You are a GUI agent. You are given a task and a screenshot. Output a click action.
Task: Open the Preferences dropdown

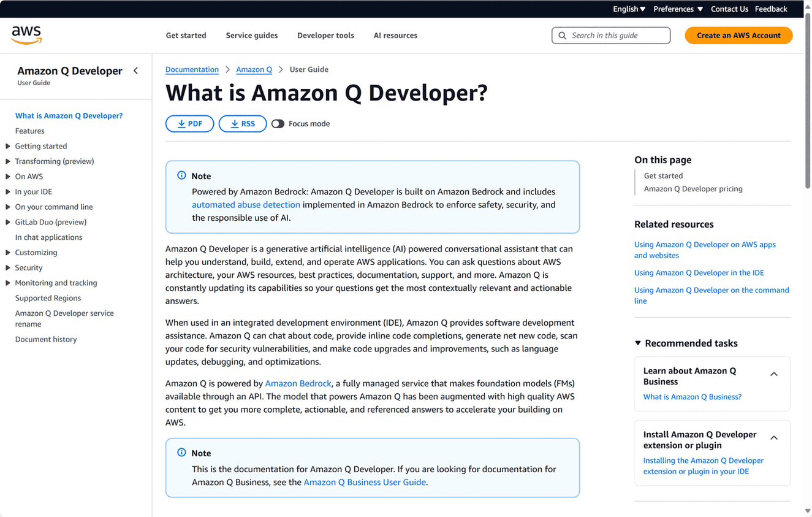coord(677,9)
